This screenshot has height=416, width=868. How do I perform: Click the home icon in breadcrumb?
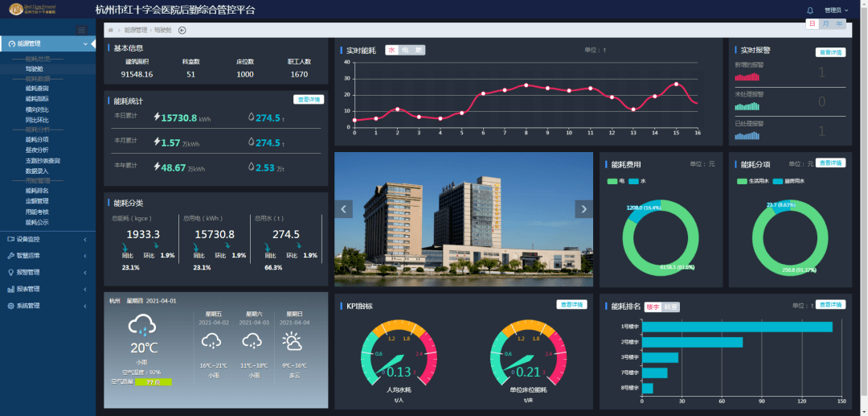(111, 30)
